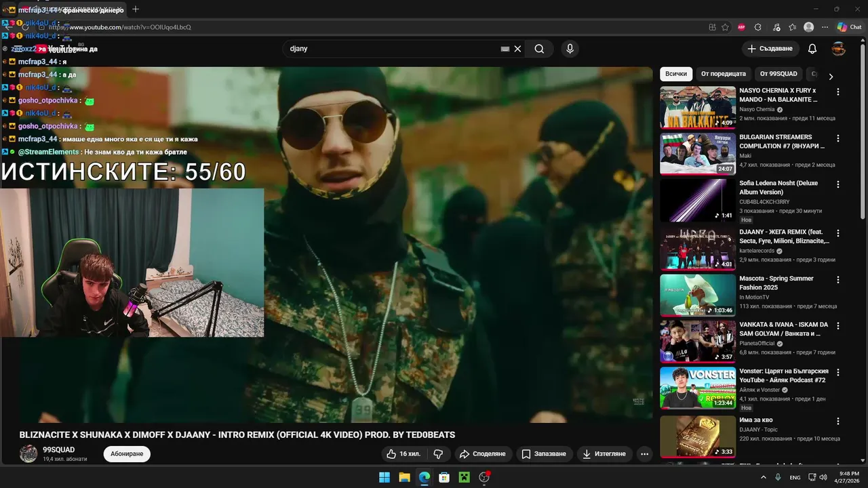Click the video player frame
The image size is (868, 488).
pos(336,244)
